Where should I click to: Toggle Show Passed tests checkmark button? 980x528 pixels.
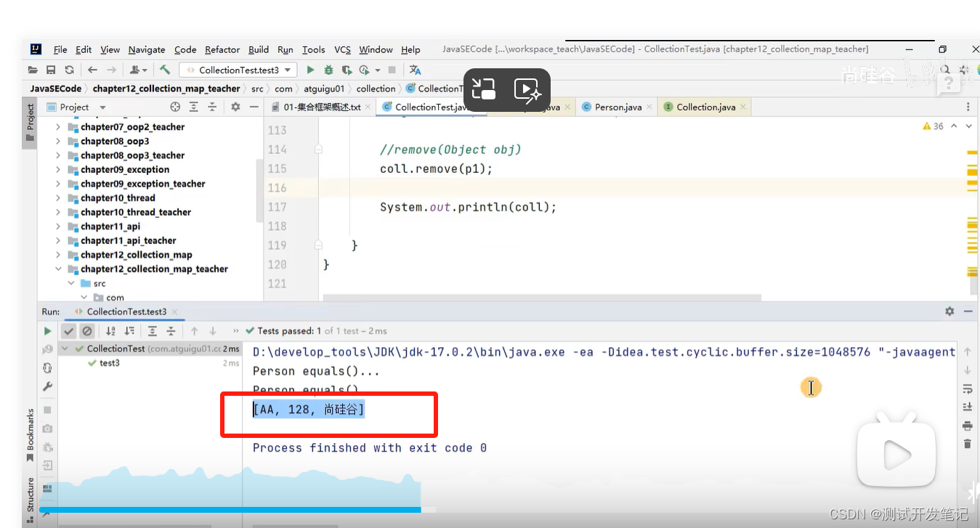[x=68, y=330]
